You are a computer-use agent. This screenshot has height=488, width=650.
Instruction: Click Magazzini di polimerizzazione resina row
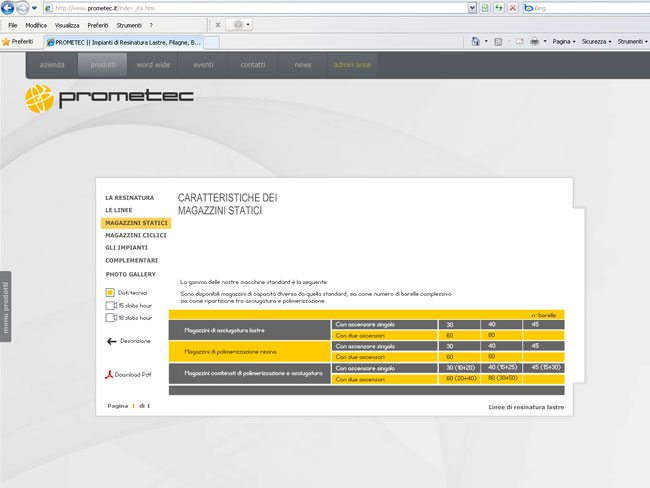(x=250, y=352)
